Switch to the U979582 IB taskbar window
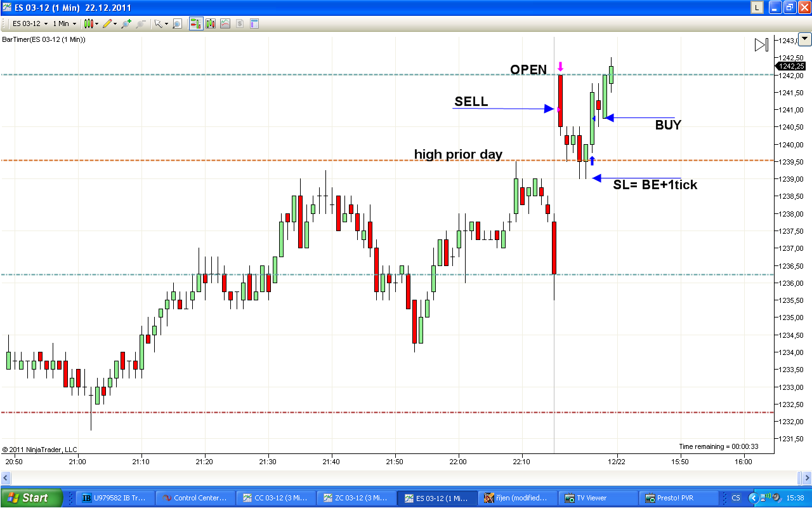Screen dimensions: 812x508 [x=116, y=498]
